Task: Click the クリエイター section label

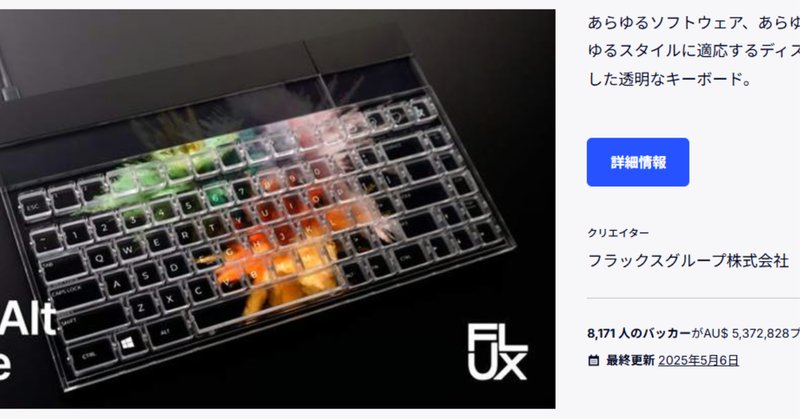Action: [x=618, y=233]
